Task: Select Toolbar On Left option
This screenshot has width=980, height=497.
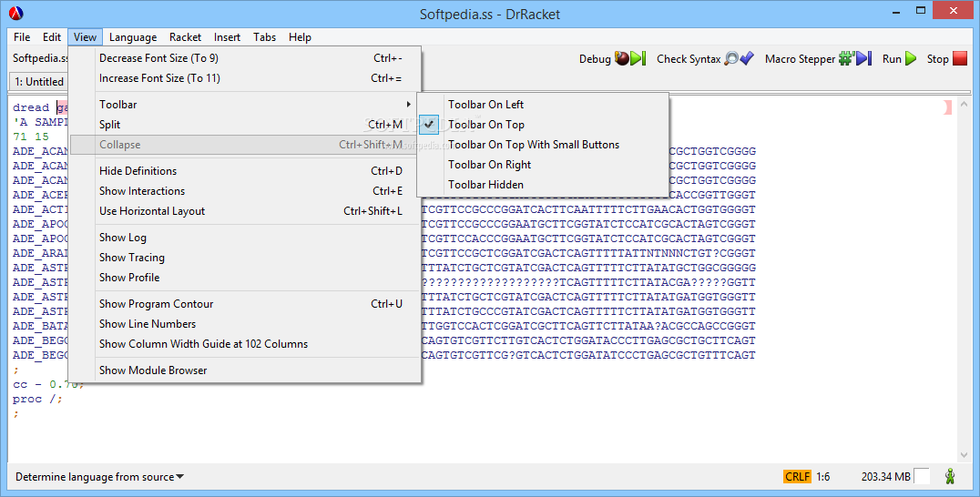Action: (543, 105)
